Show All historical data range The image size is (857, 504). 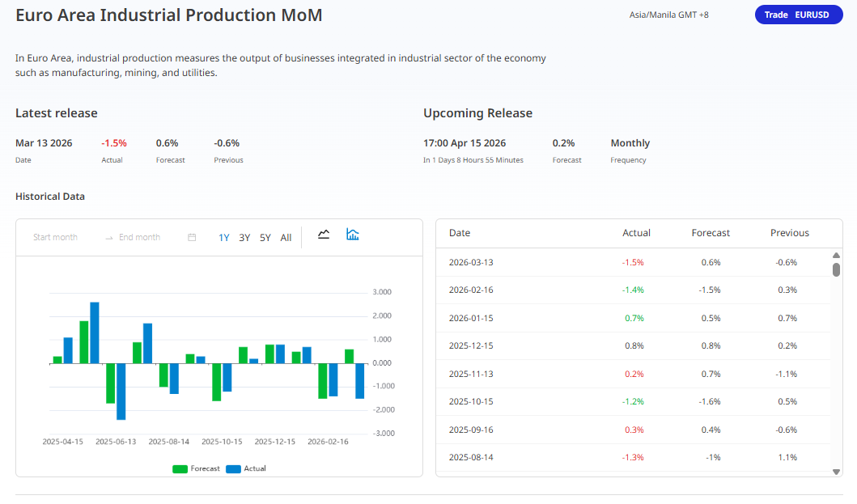click(x=286, y=238)
